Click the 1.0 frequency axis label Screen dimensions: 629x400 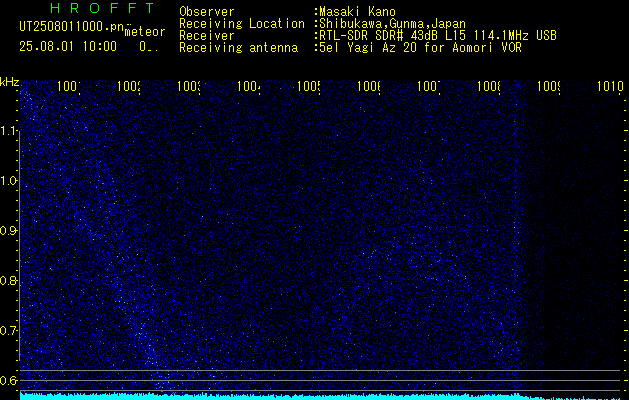tap(8, 181)
